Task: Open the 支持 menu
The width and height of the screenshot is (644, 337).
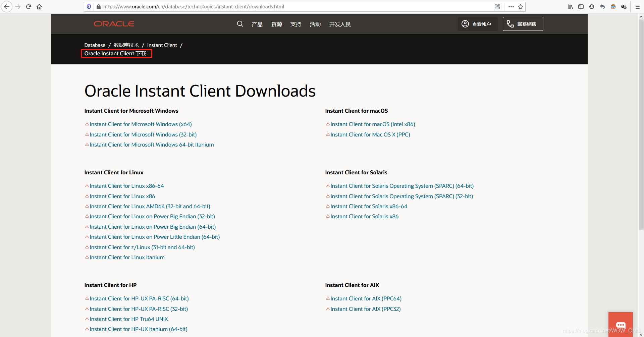Action: (296, 24)
